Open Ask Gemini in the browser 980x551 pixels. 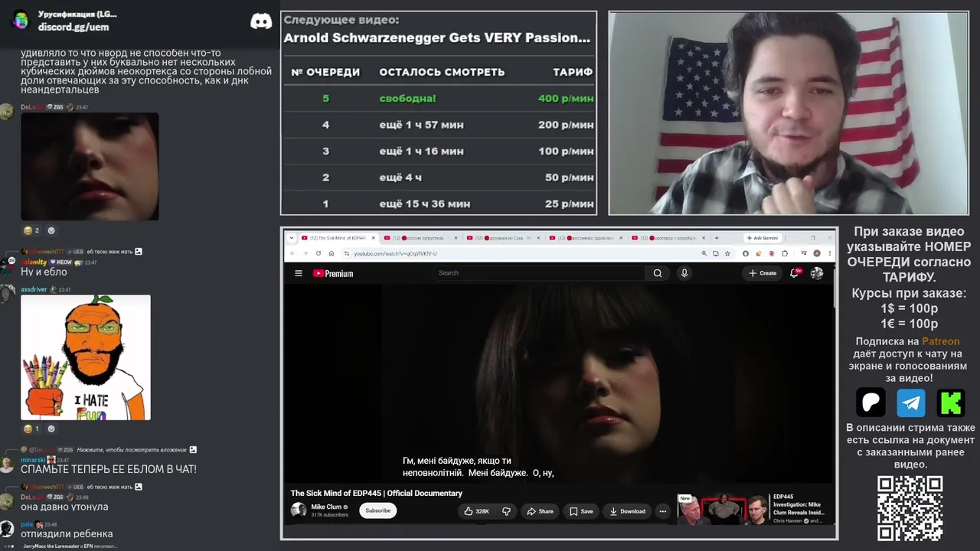pyautogui.click(x=761, y=238)
